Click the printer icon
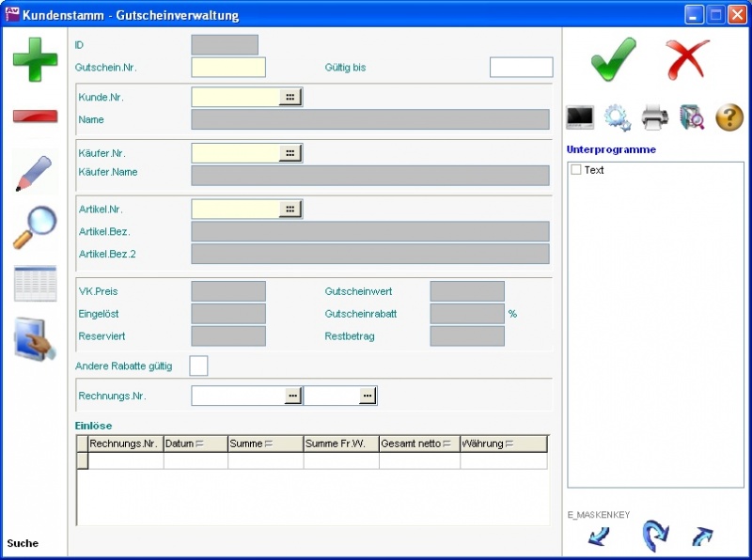 655,117
